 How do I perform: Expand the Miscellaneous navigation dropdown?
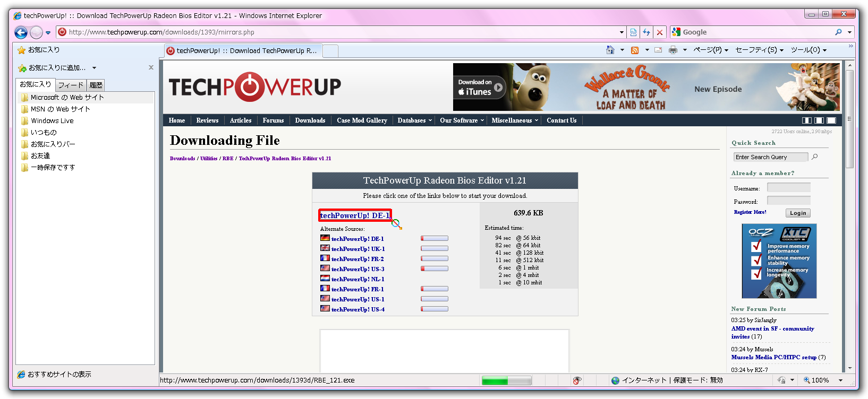(x=515, y=120)
